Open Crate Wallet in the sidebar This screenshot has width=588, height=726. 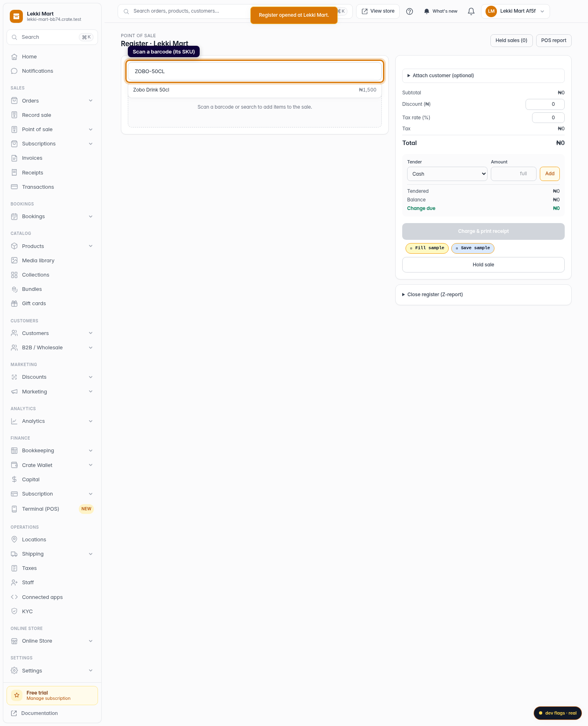click(52, 465)
